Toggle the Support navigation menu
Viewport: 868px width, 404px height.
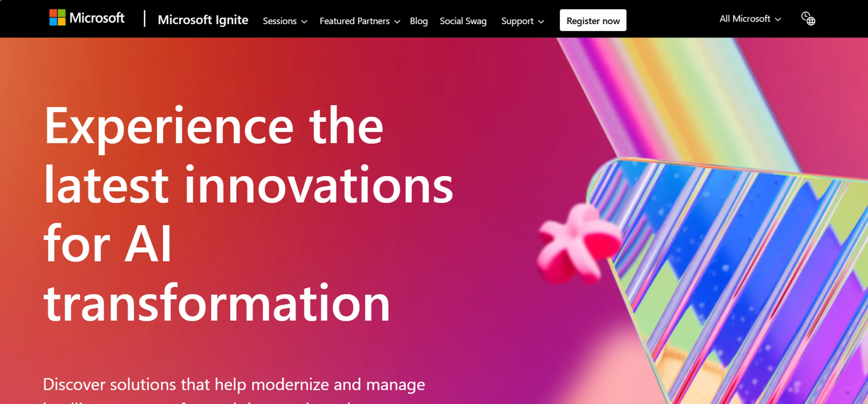coord(521,20)
